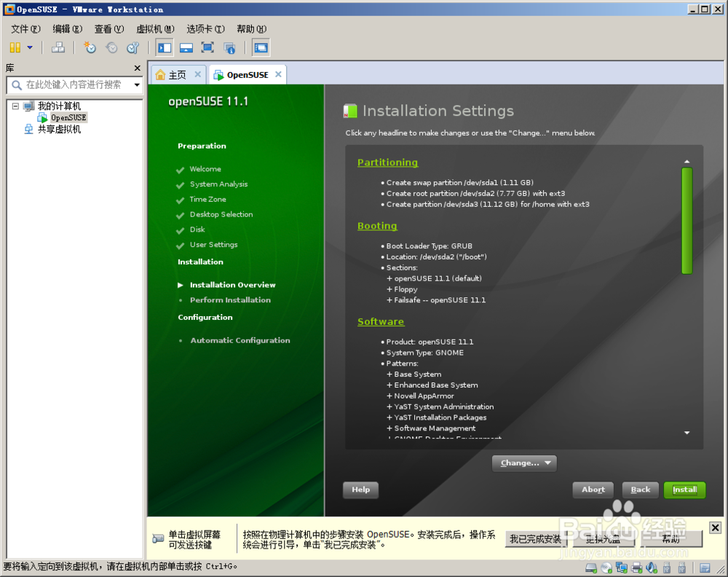Enter full screen mode
Screen dimensions: 728x577
207,47
